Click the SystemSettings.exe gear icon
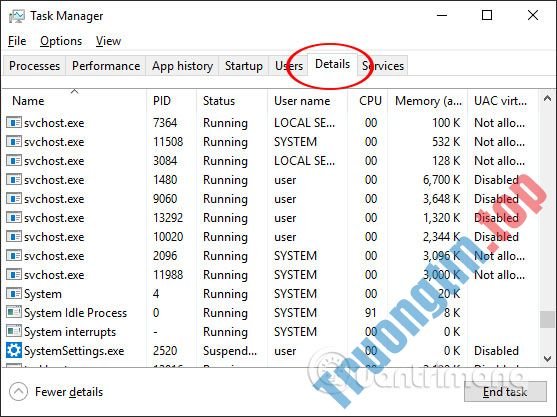Viewport: 557px width, 417px height. coord(14,351)
